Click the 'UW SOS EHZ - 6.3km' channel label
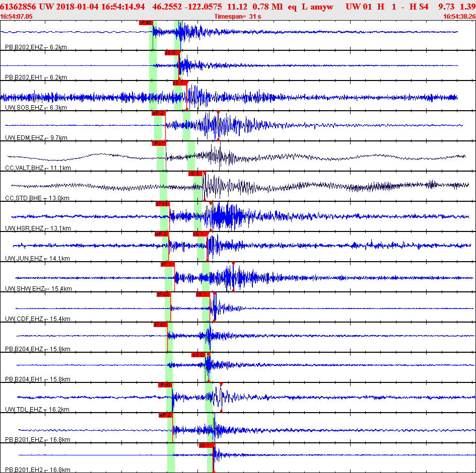Screen dimensions: 476x473 [x=36, y=107]
